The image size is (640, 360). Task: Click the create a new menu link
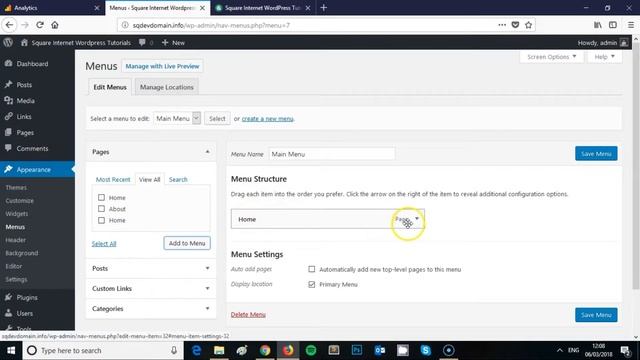point(268,119)
